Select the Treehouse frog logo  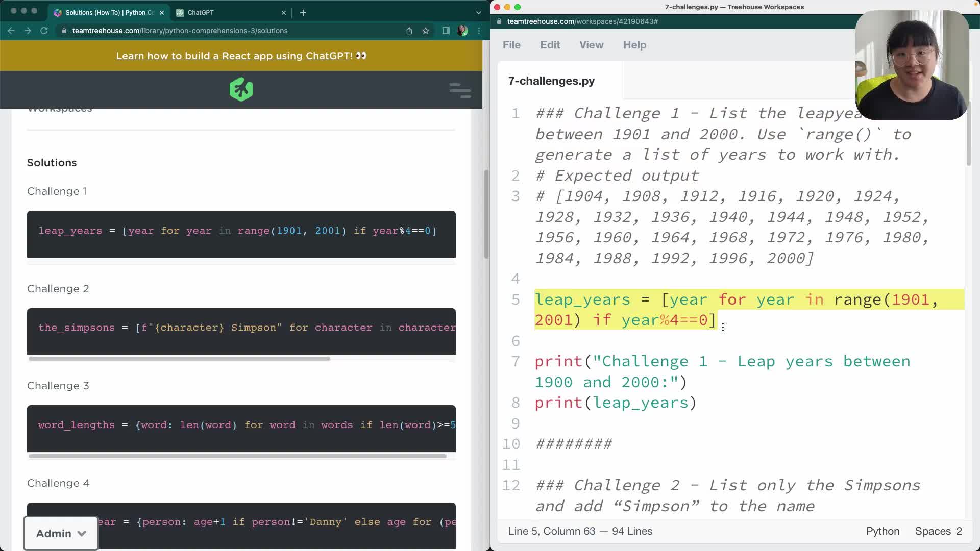pyautogui.click(x=241, y=89)
